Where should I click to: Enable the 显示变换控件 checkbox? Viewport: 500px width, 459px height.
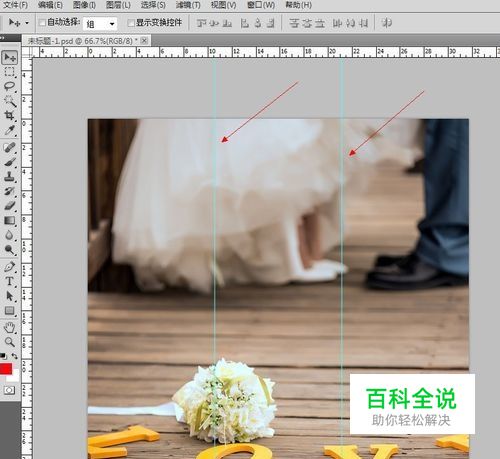[131, 23]
